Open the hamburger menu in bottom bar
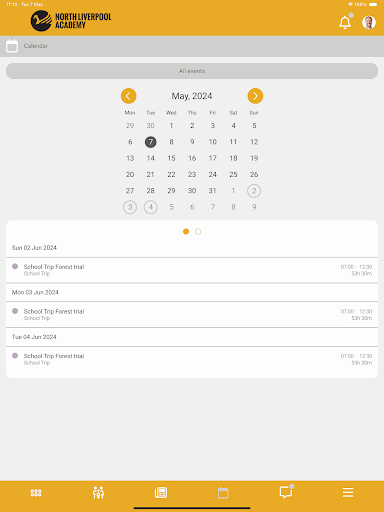384x512 pixels. click(x=348, y=492)
